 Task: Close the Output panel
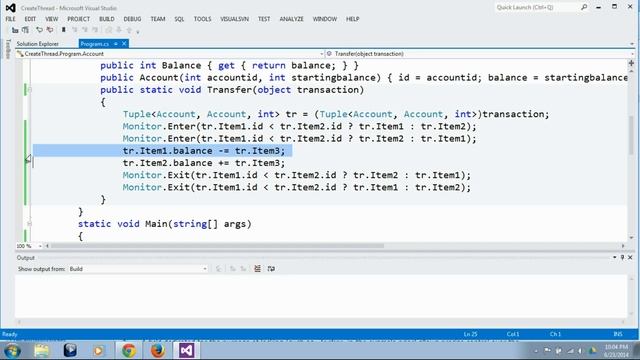coord(630,258)
